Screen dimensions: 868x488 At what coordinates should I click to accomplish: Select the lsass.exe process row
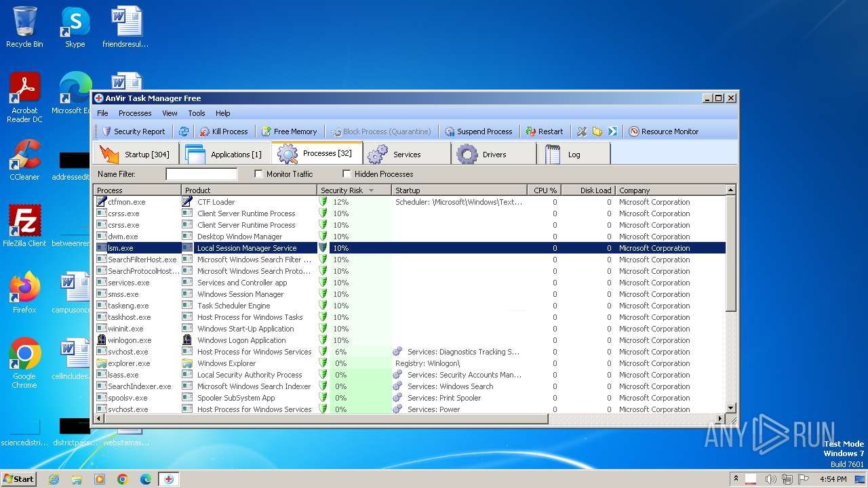point(410,375)
